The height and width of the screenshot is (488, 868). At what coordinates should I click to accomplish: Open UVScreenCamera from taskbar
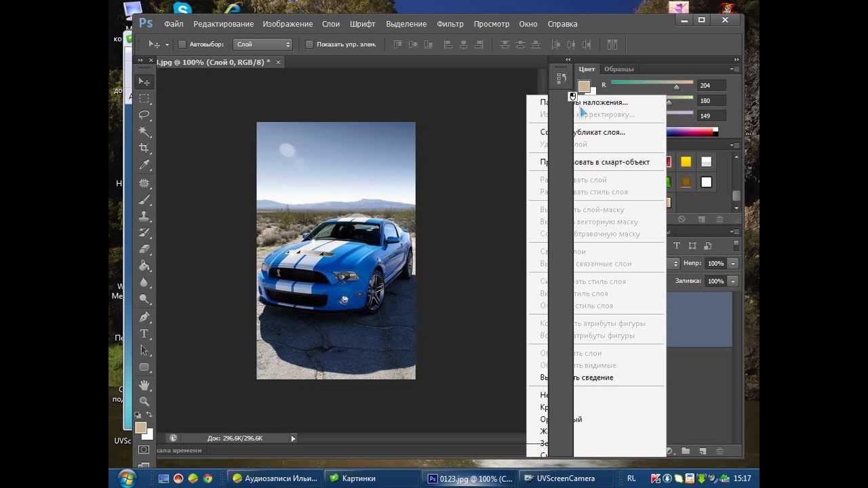(x=568, y=479)
